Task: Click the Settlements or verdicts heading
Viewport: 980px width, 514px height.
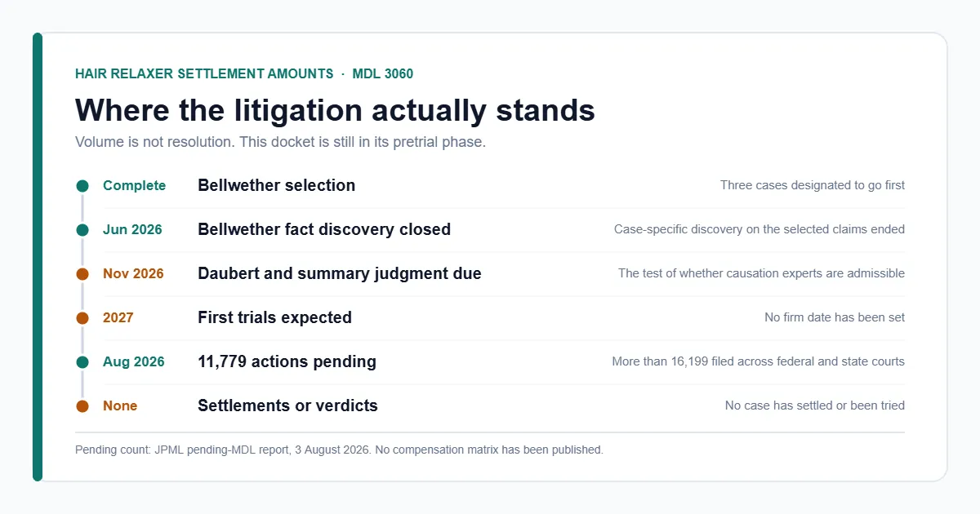Action: (287, 405)
